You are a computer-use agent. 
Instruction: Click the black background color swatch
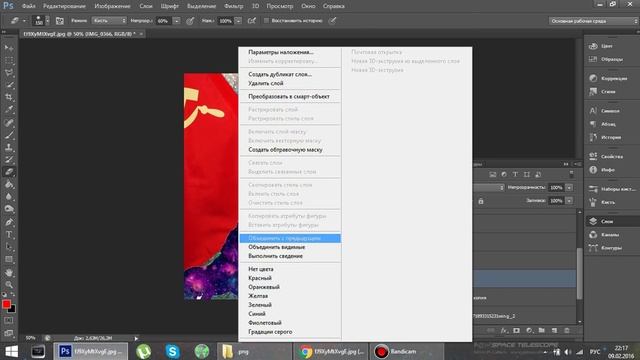click(x=12, y=309)
